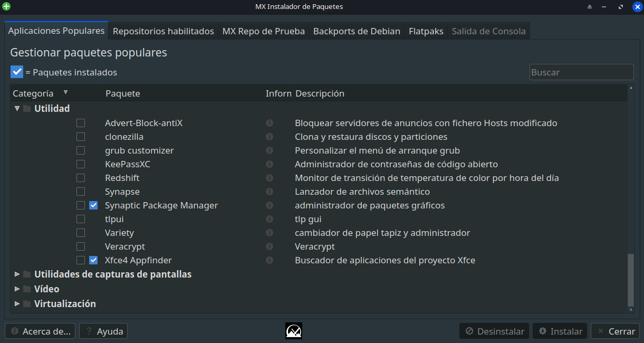Click the Desinstalar button
644x343 pixels.
tap(495, 331)
